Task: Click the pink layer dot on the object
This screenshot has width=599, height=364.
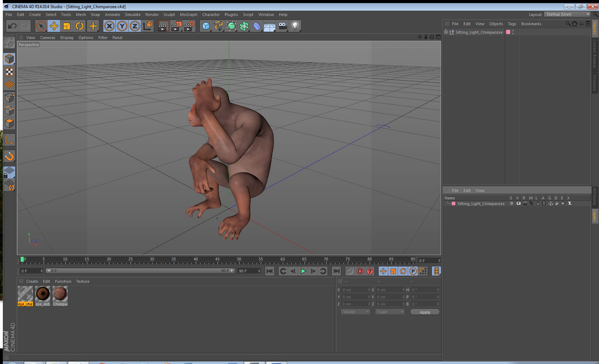Action: (508, 32)
